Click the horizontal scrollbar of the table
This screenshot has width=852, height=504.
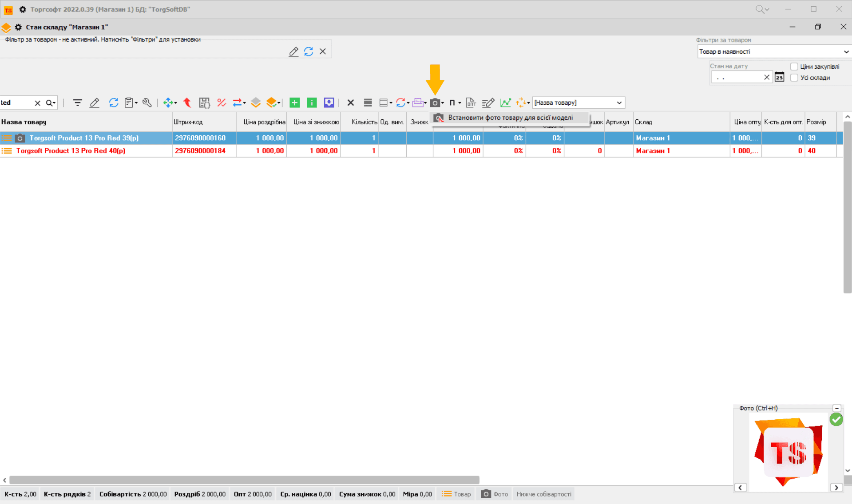[244, 480]
